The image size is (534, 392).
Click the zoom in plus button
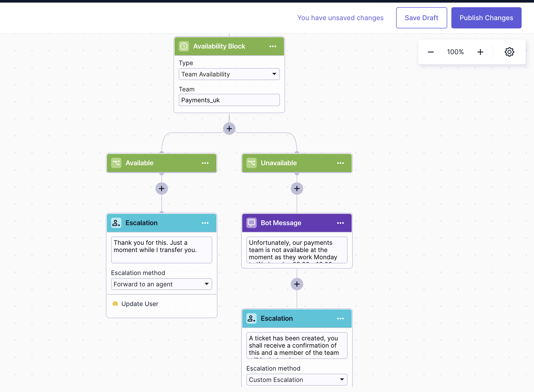(480, 51)
